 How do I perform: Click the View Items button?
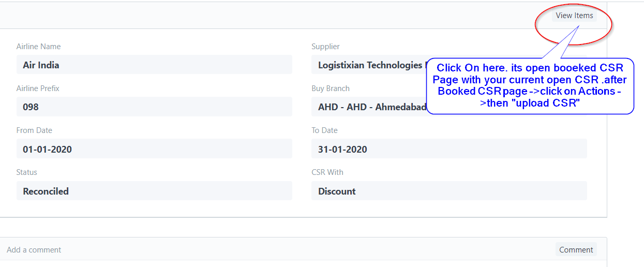point(574,16)
